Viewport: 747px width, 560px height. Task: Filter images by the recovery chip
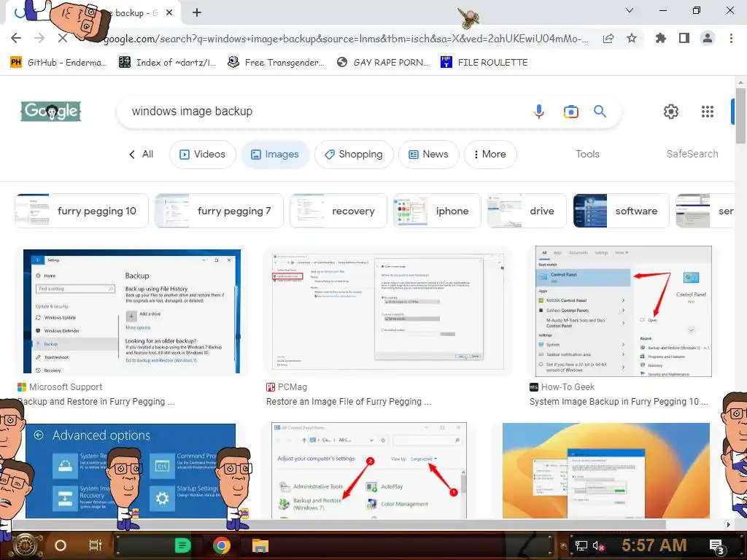[x=338, y=211]
